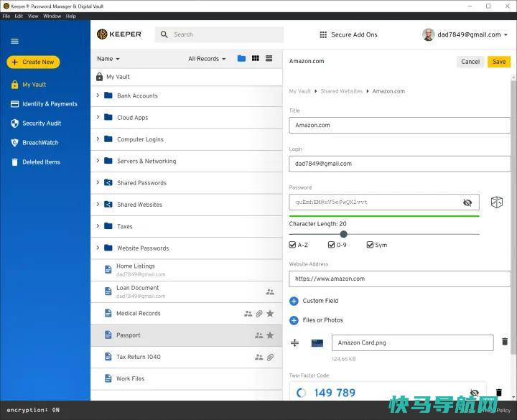This screenshot has width=517, height=420.
Task: Click the Title input field
Action: (400, 125)
